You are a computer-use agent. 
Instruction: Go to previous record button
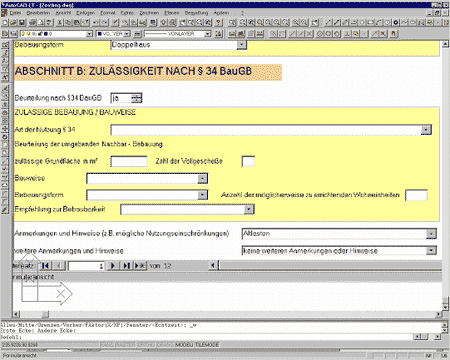[x=59, y=266]
